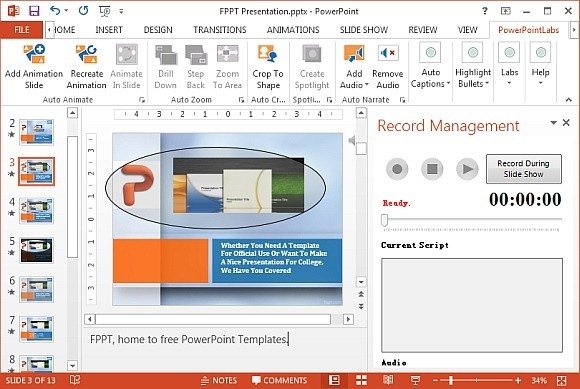Open the FILE menu

(x=21, y=30)
